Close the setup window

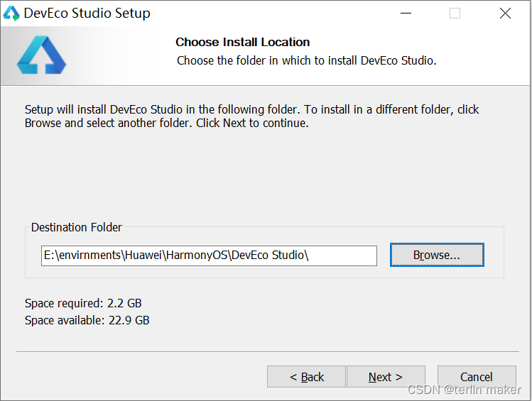(x=505, y=13)
